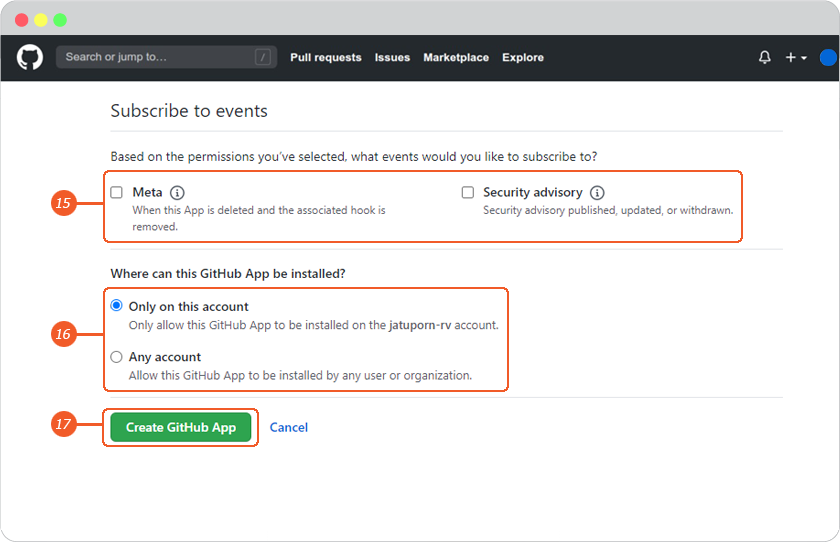Show info about the Meta event
840x542 pixels.
[177, 192]
